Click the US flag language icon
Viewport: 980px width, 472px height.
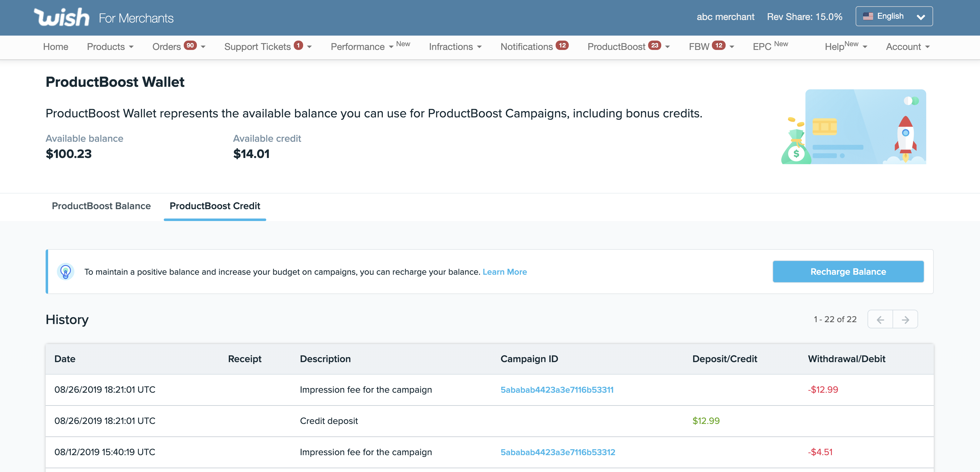(x=868, y=16)
